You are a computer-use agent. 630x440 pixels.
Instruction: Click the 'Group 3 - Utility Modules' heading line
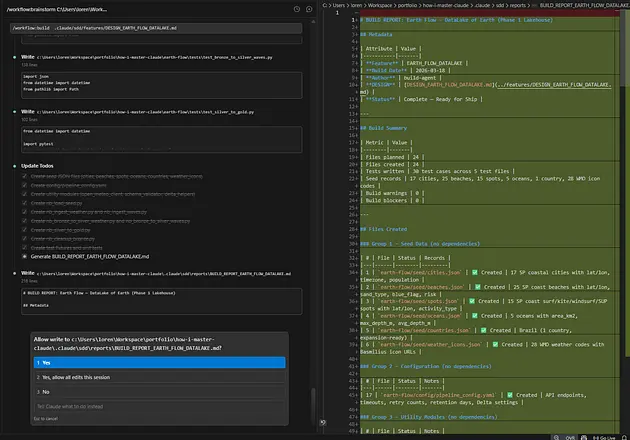pos(428,417)
